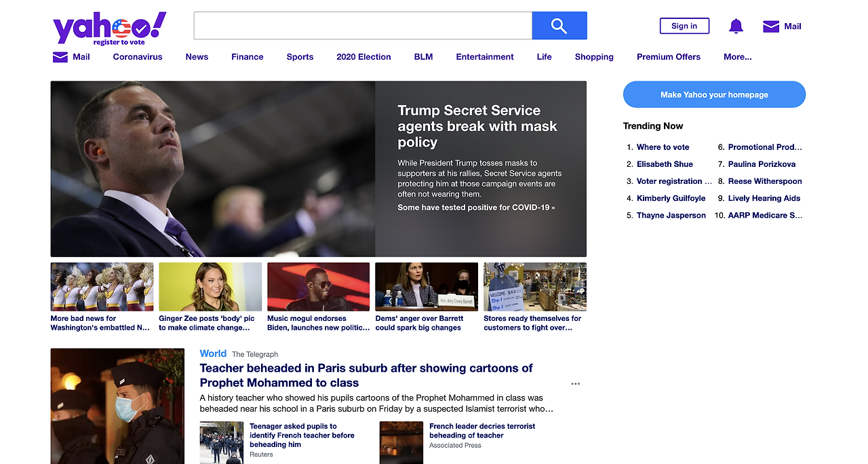
Task: Select AARP Medicare trending item
Action: pos(765,215)
